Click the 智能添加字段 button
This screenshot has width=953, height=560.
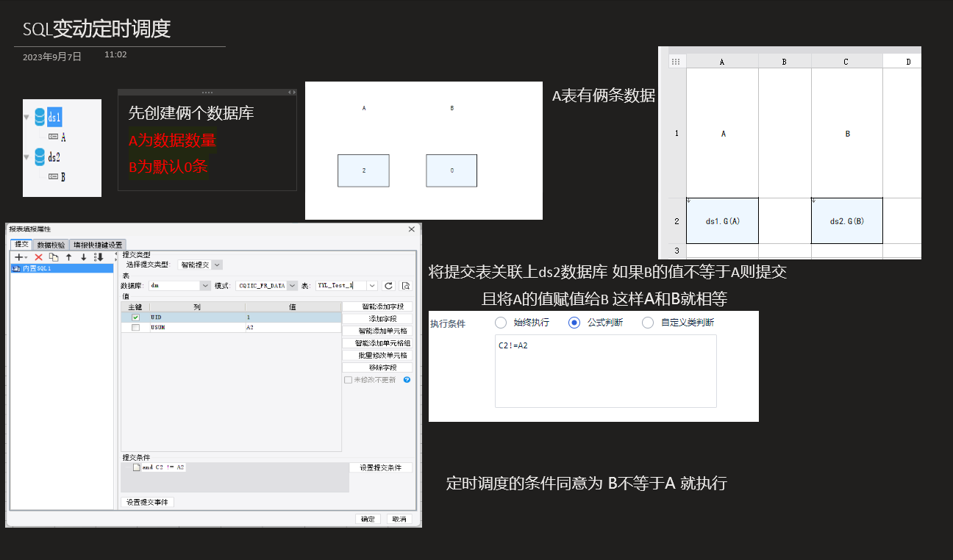[x=377, y=306]
